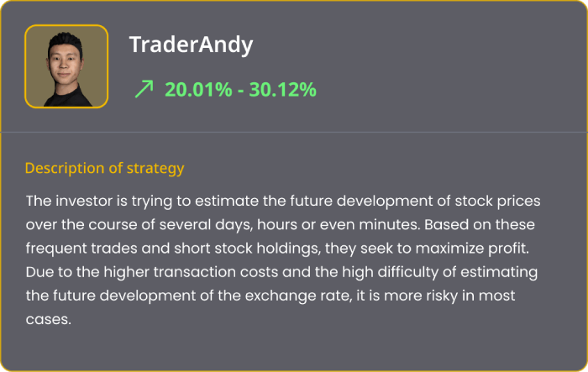Viewport: 588px width, 372px height.
Task: Click the 20.01% lower return value
Action: pyautogui.click(x=198, y=89)
